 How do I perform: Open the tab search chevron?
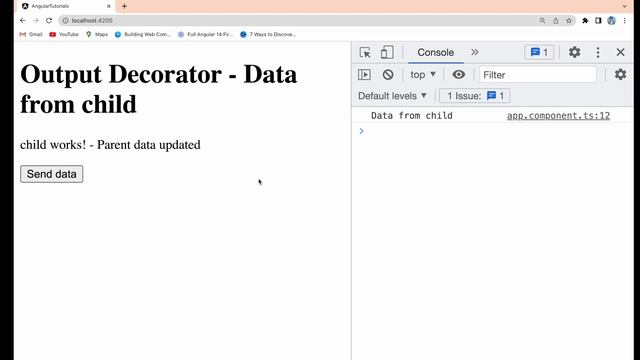(x=624, y=6)
